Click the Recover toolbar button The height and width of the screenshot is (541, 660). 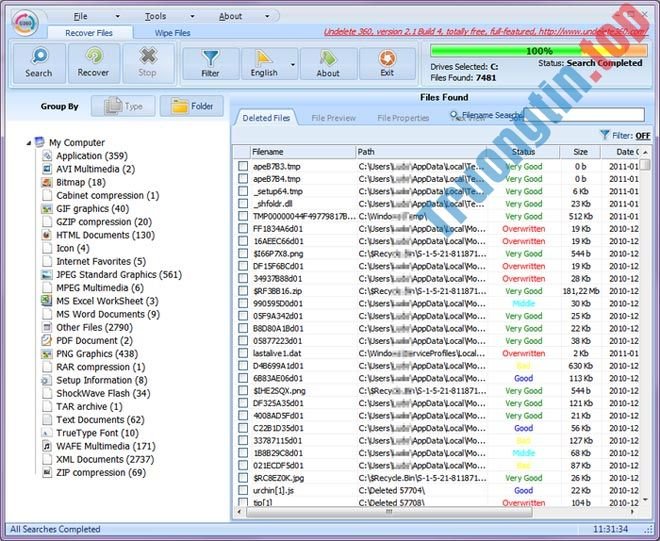tap(93, 63)
